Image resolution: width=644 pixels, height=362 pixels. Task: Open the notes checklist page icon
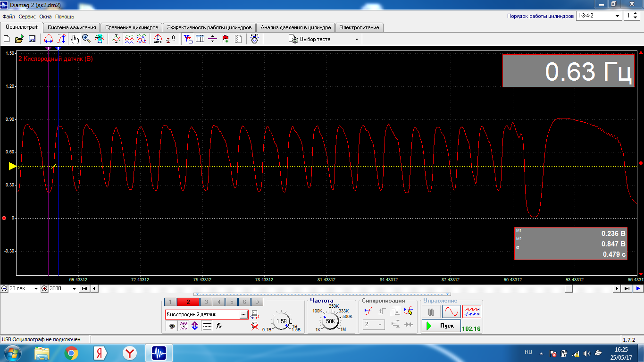(x=238, y=39)
